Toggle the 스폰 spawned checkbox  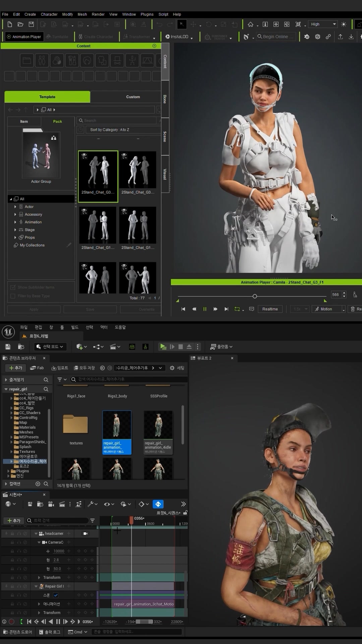point(56,595)
